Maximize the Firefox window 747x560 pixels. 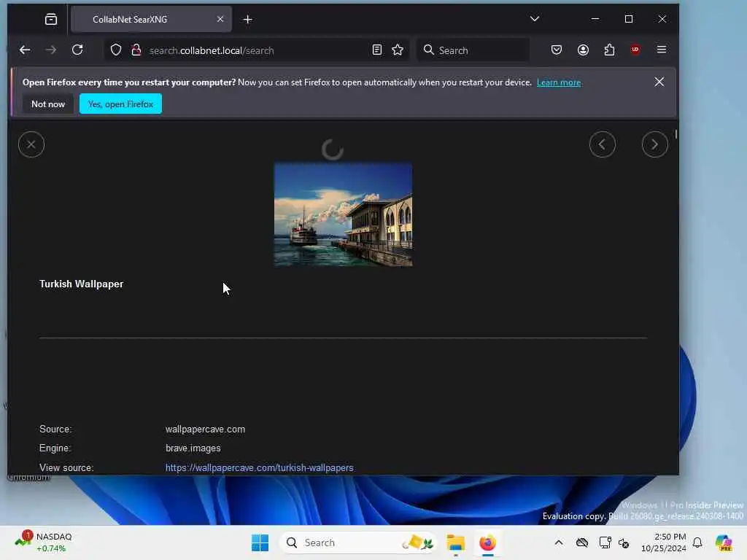[x=629, y=18]
